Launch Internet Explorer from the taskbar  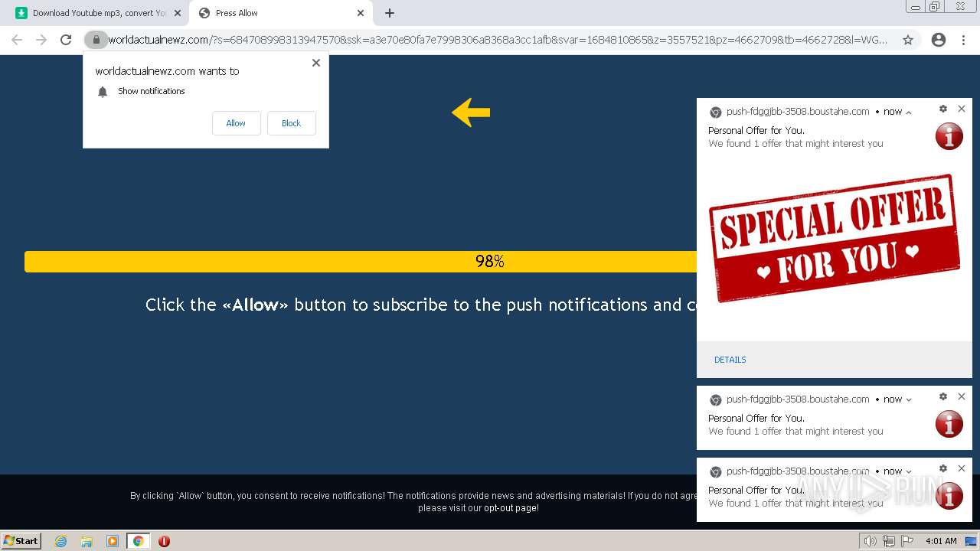click(61, 541)
